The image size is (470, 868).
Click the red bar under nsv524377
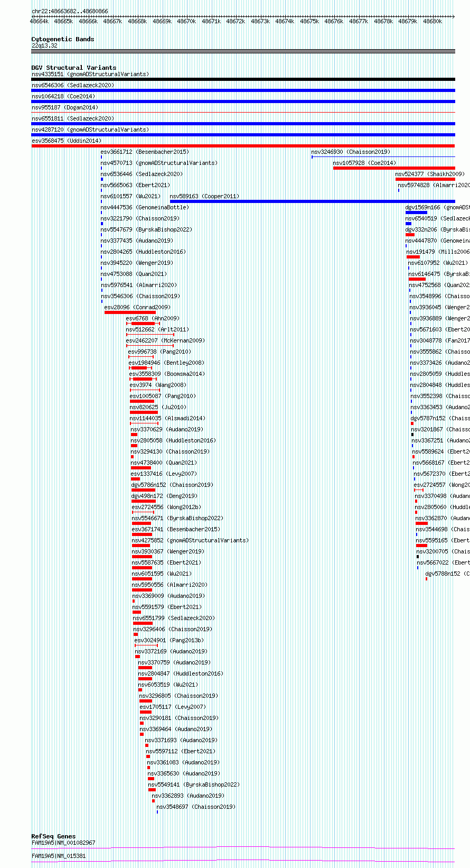[425, 179]
